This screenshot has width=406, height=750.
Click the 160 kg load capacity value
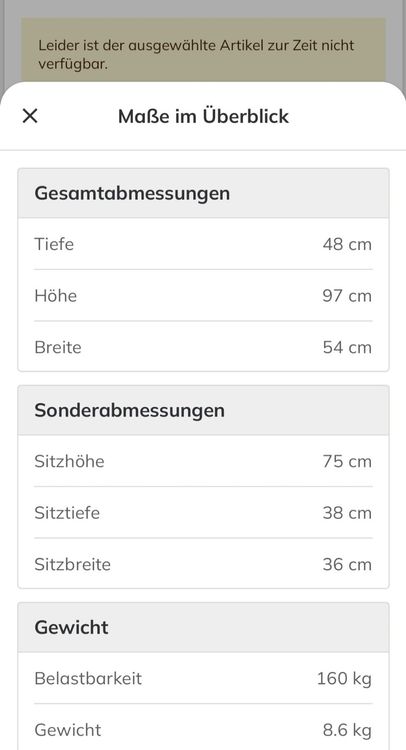344,678
